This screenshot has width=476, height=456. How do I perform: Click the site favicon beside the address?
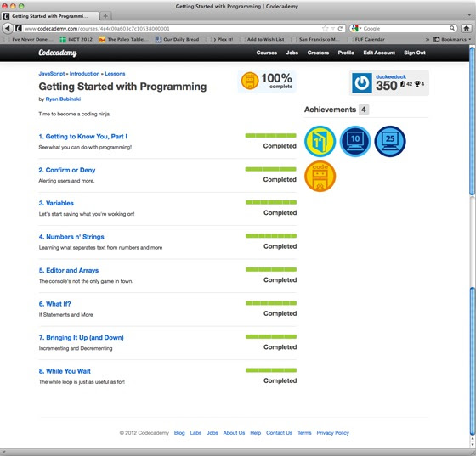19,29
